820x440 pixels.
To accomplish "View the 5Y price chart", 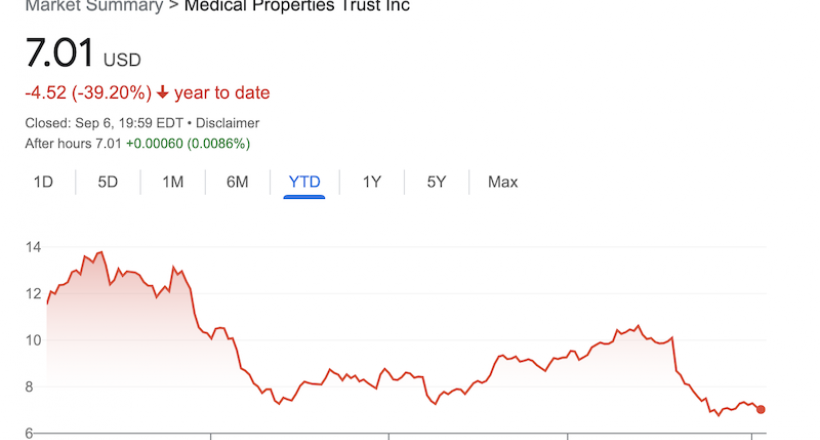I will click(436, 182).
